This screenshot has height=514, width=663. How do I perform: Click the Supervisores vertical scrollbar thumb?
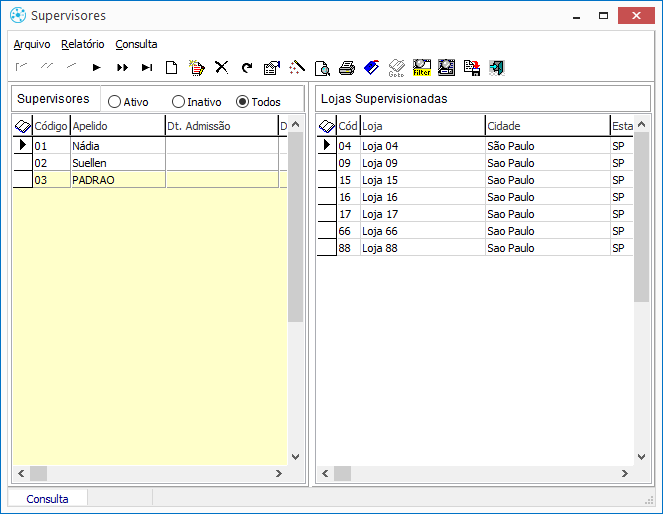[x=296, y=227]
